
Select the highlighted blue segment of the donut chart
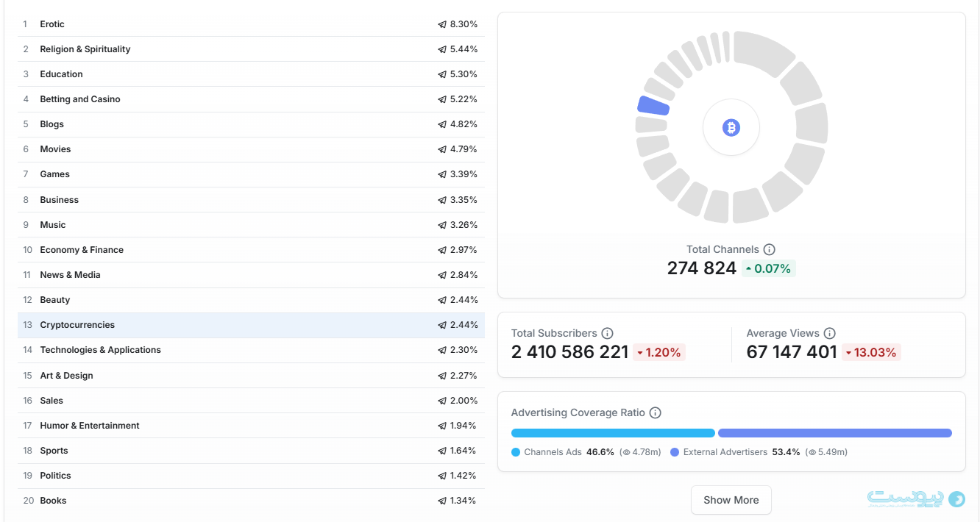[x=653, y=106]
